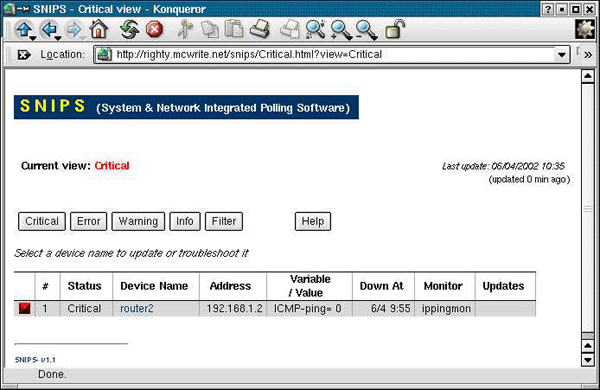The width and height of the screenshot is (600, 390).
Task: Click the vertical scrollbar down arrow
Action: coord(587,360)
